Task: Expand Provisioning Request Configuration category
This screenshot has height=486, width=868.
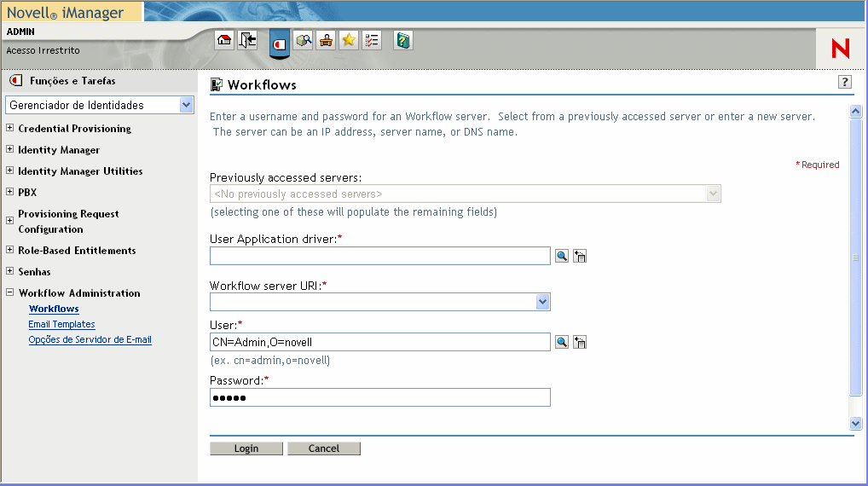Action: pos(9,220)
